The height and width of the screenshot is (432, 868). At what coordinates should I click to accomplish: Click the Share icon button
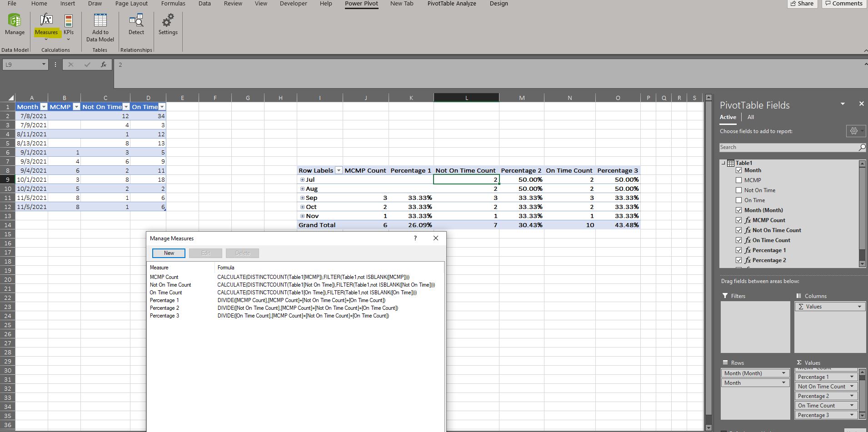pos(802,4)
